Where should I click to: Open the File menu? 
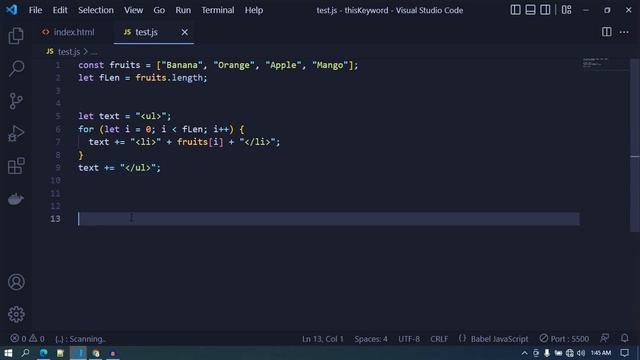[35, 10]
